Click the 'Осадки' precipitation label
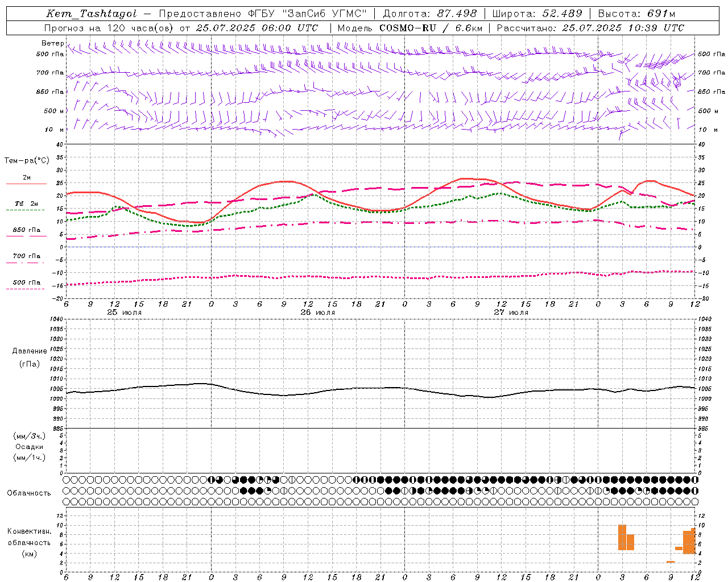 (x=30, y=447)
